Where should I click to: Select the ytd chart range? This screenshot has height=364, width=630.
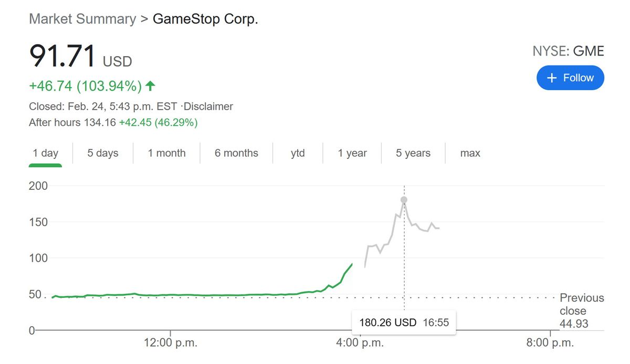[x=298, y=153]
